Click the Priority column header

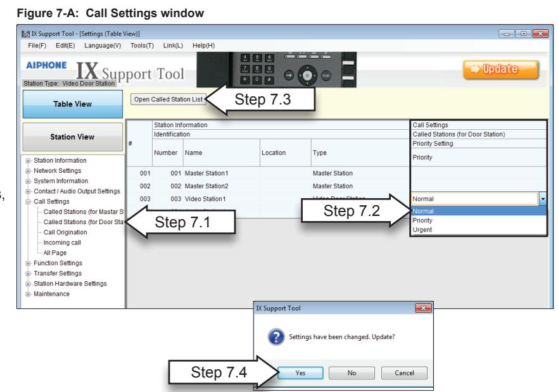click(479, 157)
